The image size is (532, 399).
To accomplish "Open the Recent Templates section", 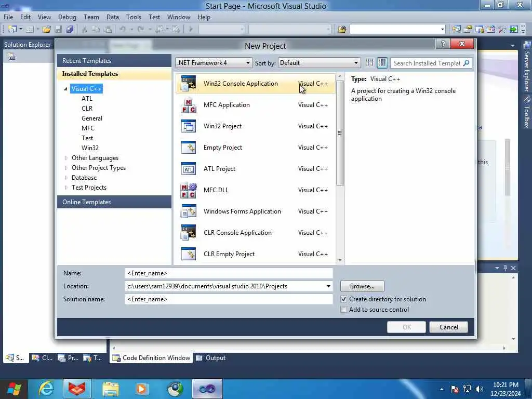I will pos(114,61).
